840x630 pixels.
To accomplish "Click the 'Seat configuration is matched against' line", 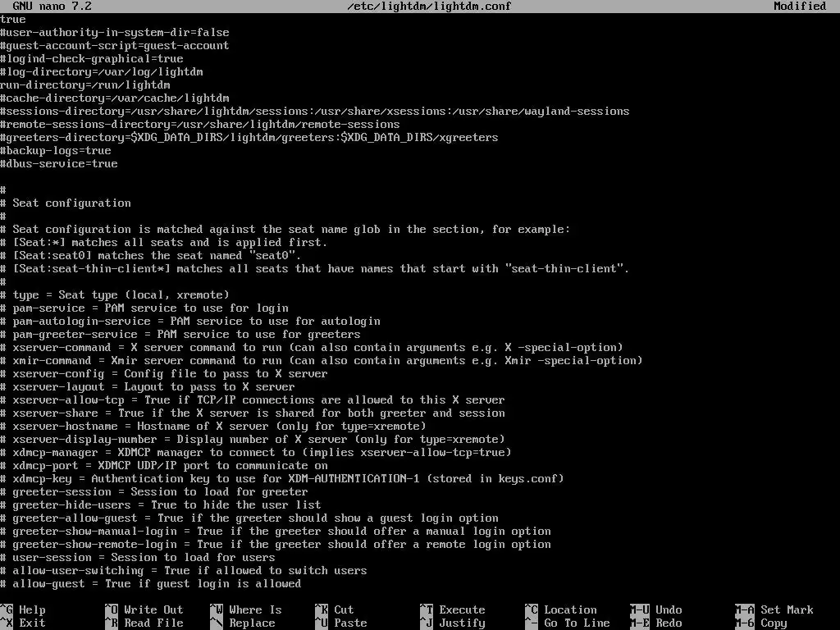I will (x=285, y=230).
